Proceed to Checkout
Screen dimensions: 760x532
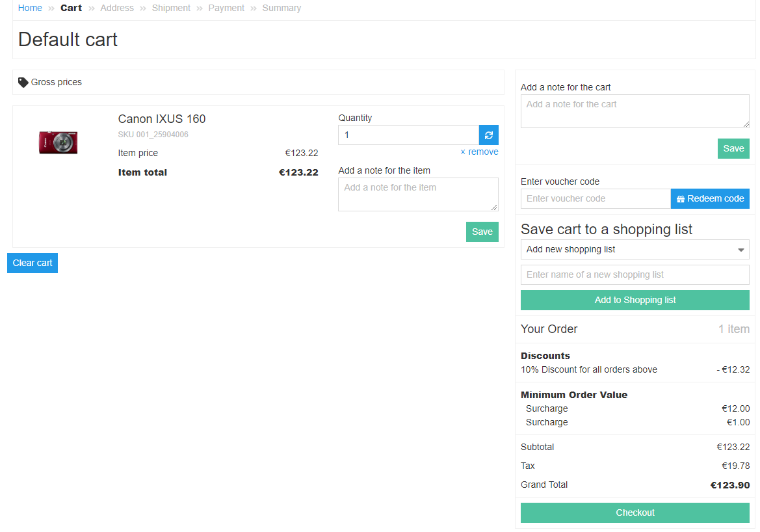coord(635,512)
